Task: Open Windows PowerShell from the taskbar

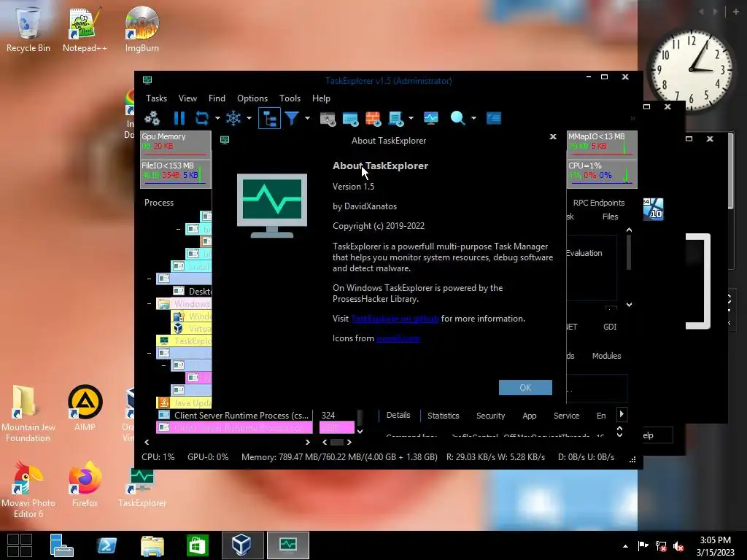Action: [x=107, y=545]
